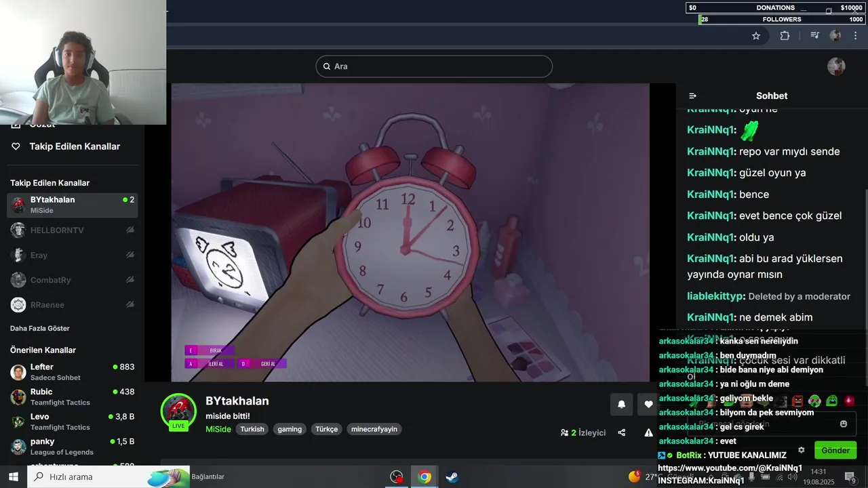The width and height of the screenshot is (868, 488).
Task: Collapse the Sohbet chat panel arrow icon
Action: tap(692, 96)
